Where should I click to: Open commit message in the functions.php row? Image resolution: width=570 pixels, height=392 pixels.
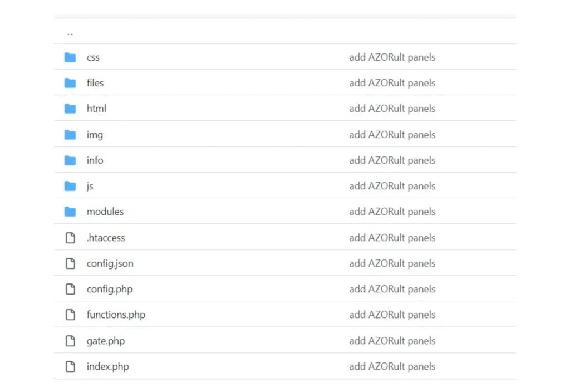pyautogui.click(x=392, y=315)
